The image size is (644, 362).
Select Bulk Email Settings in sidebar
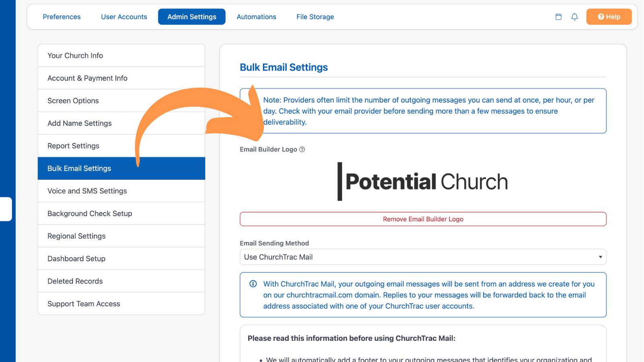(121, 169)
